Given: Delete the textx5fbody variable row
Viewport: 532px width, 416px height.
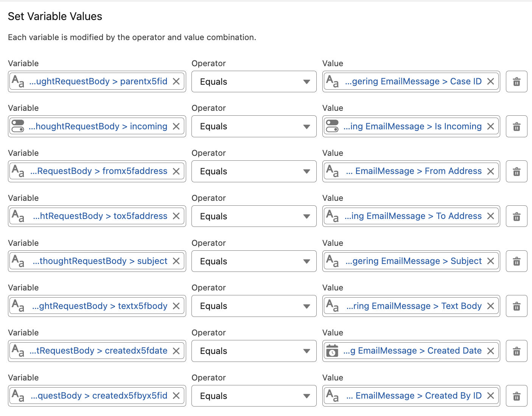Looking at the screenshot, I should click(x=516, y=306).
